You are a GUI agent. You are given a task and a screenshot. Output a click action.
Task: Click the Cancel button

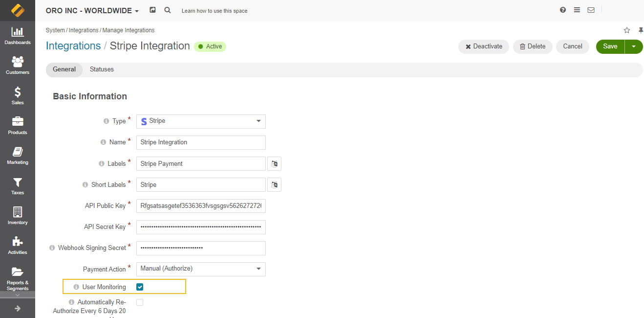[x=573, y=46]
